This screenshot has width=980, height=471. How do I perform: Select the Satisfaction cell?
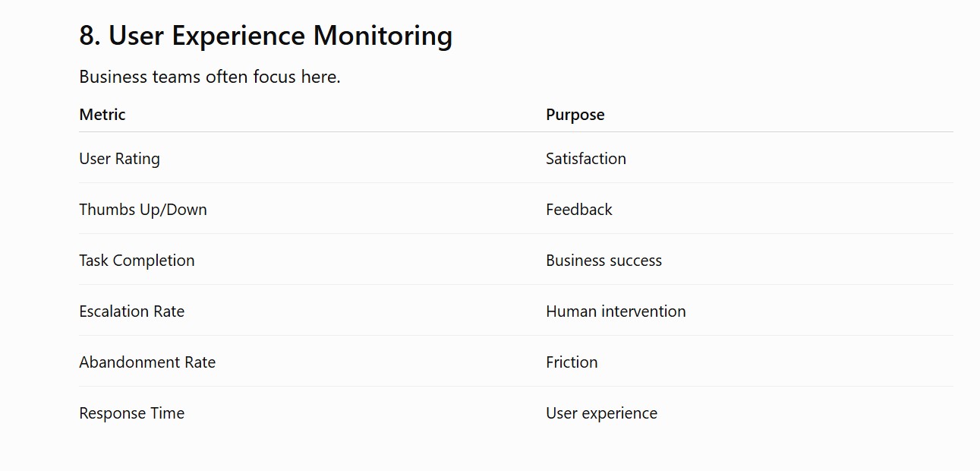(x=586, y=159)
